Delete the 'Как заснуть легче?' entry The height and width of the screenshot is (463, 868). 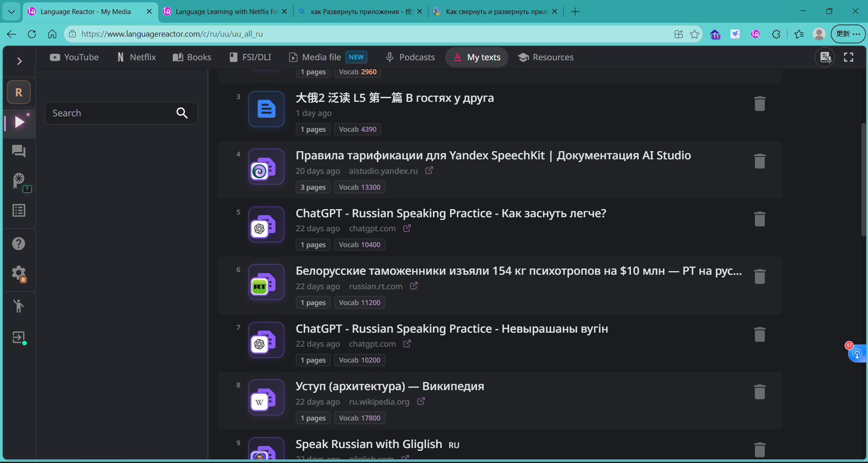[x=760, y=219]
